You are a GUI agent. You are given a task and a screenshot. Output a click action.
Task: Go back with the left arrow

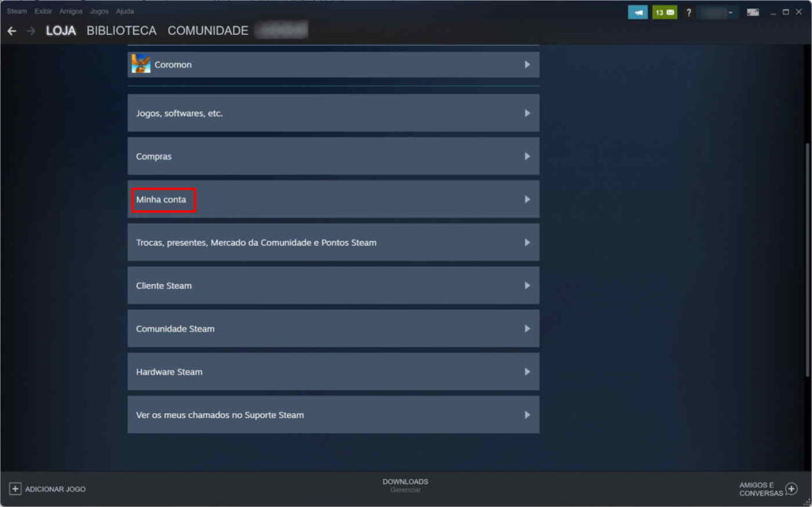click(11, 31)
